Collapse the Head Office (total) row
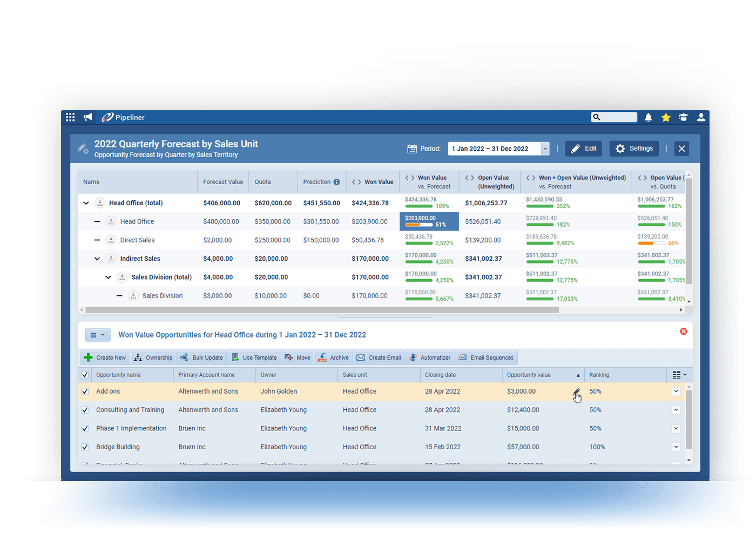756x540 pixels. 86,202
